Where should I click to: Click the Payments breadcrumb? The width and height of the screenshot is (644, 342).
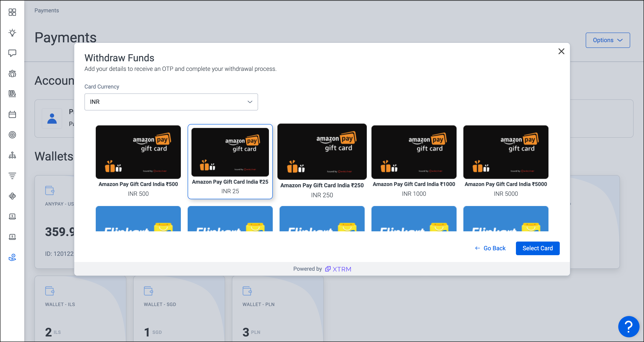pos(47,10)
